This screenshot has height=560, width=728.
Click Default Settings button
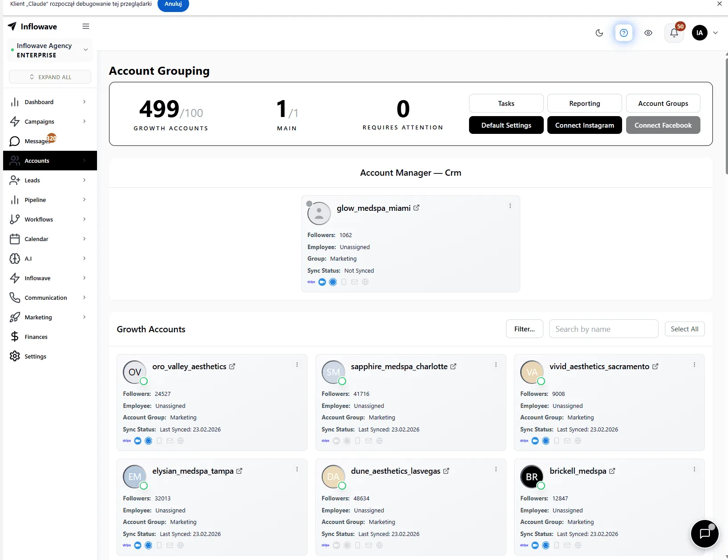(506, 125)
